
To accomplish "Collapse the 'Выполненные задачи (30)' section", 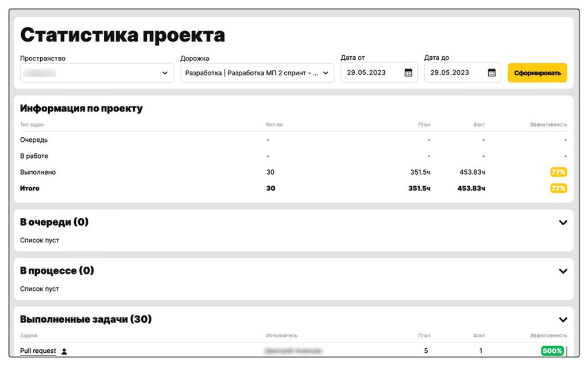I will tap(563, 320).
